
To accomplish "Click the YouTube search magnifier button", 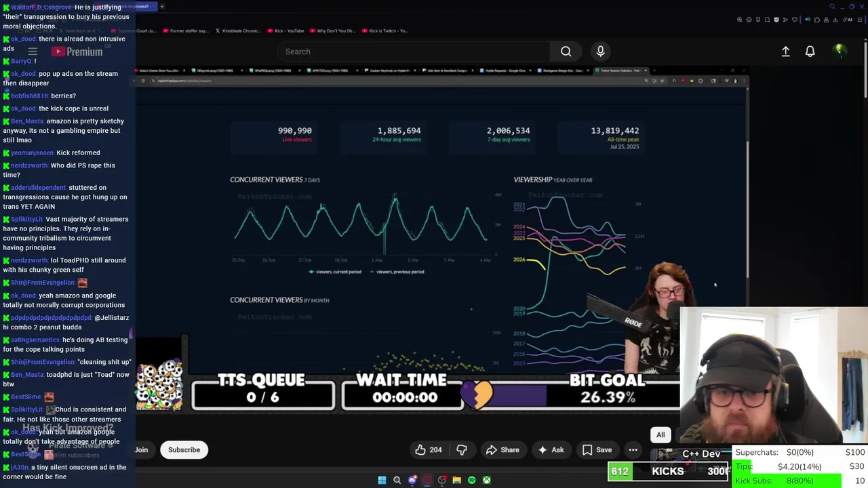I will click(566, 52).
